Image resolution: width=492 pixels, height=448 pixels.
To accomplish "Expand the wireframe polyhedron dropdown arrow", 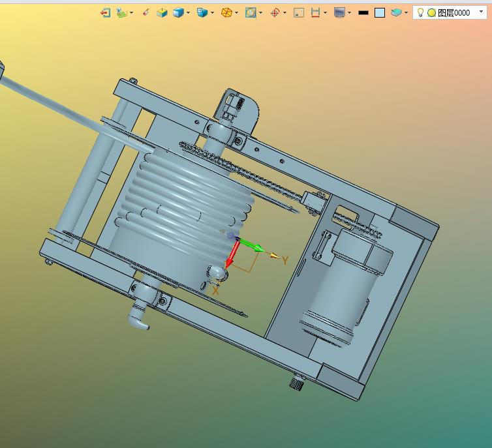I will coord(237,13).
